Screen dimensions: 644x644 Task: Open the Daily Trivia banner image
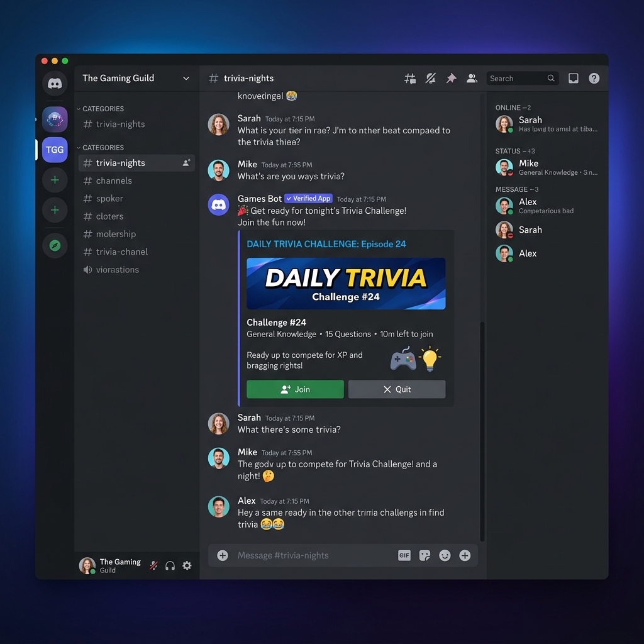click(346, 284)
